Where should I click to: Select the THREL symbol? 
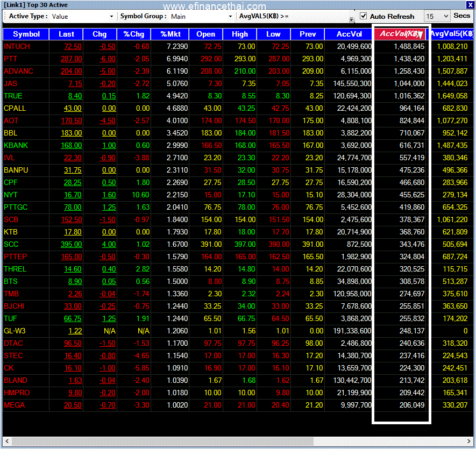point(15,269)
